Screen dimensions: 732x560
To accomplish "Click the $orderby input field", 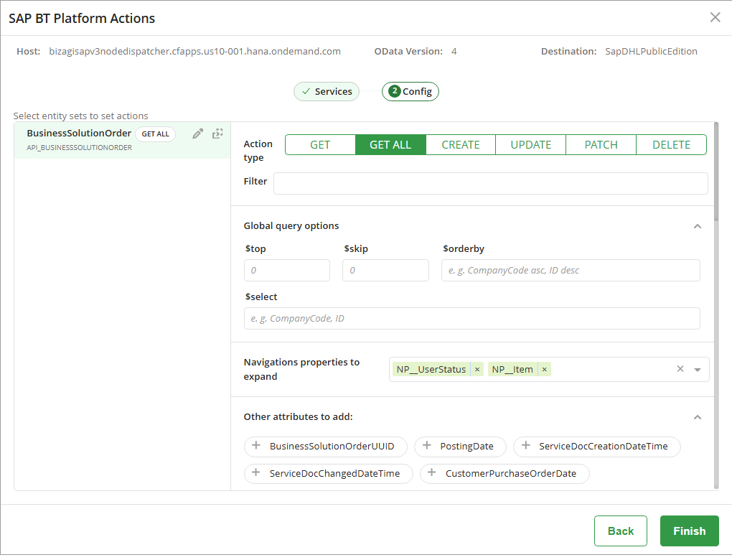I will (571, 271).
